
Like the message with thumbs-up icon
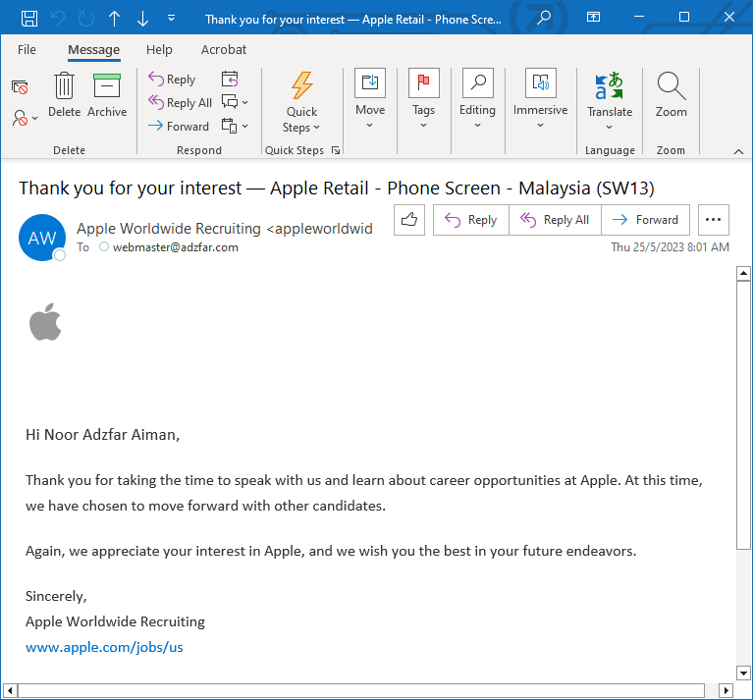click(409, 220)
